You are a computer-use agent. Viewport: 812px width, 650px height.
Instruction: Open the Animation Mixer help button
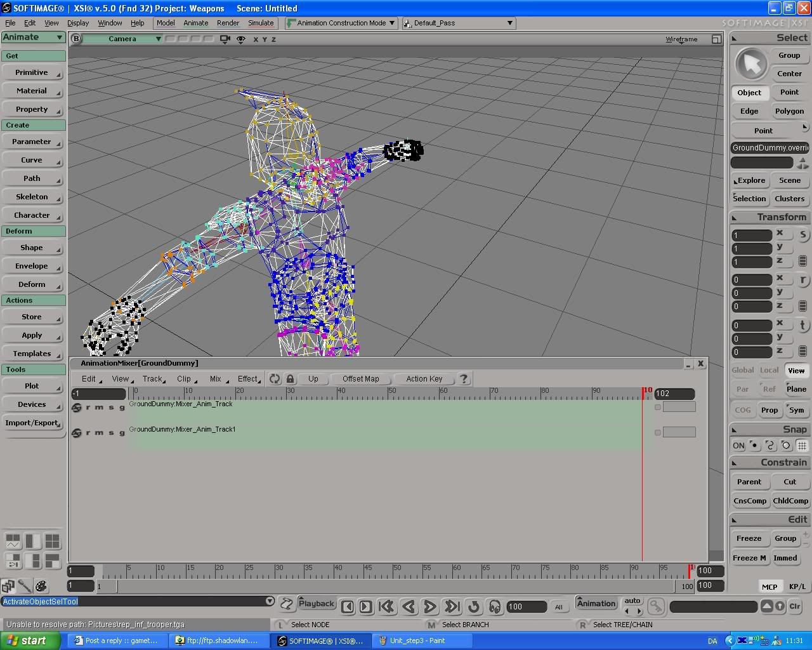tap(464, 379)
